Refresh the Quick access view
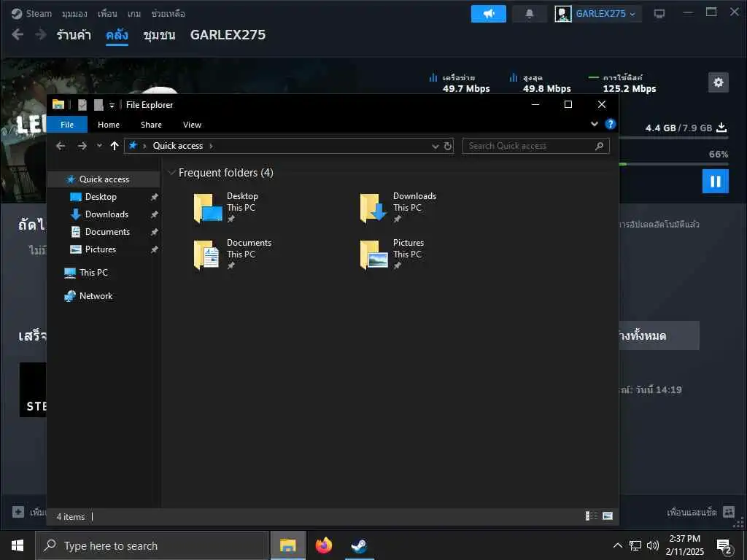747x560 pixels. [448, 146]
